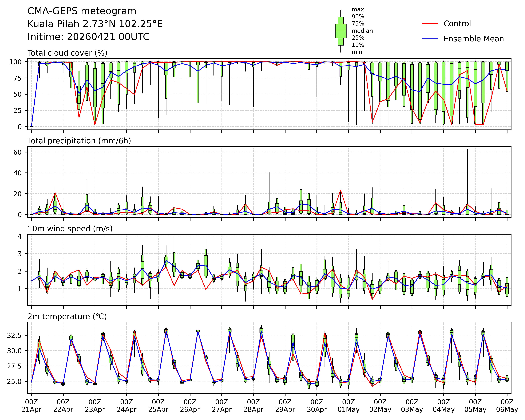Click the '2m temperature (℃)' panel title
Viewport: 525px width, 420px height.
(x=67, y=317)
